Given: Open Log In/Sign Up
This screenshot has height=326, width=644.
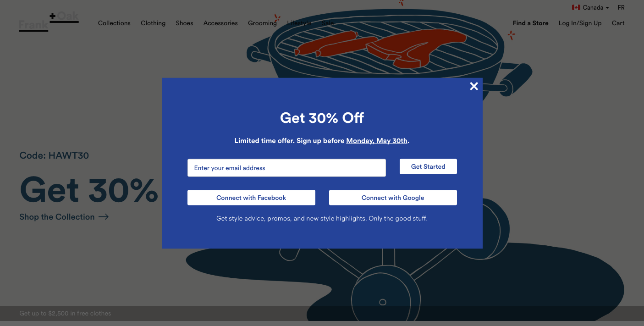Looking at the screenshot, I should click(580, 23).
